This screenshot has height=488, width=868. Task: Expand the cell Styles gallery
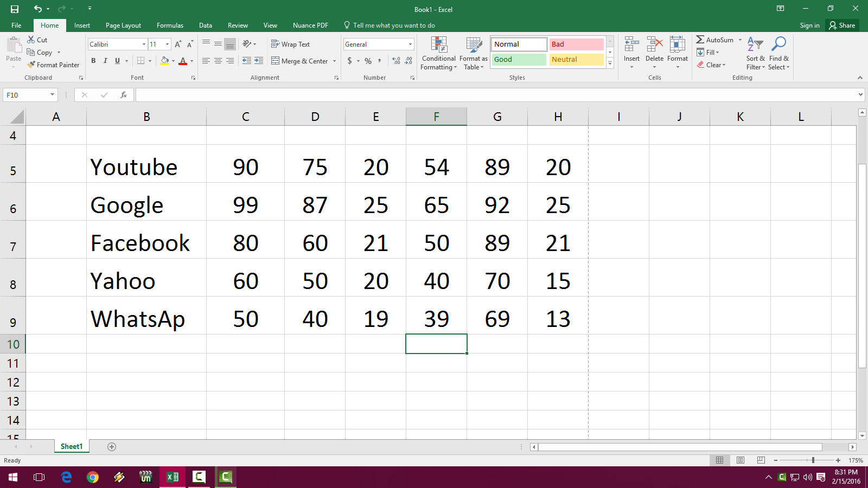click(610, 63)
